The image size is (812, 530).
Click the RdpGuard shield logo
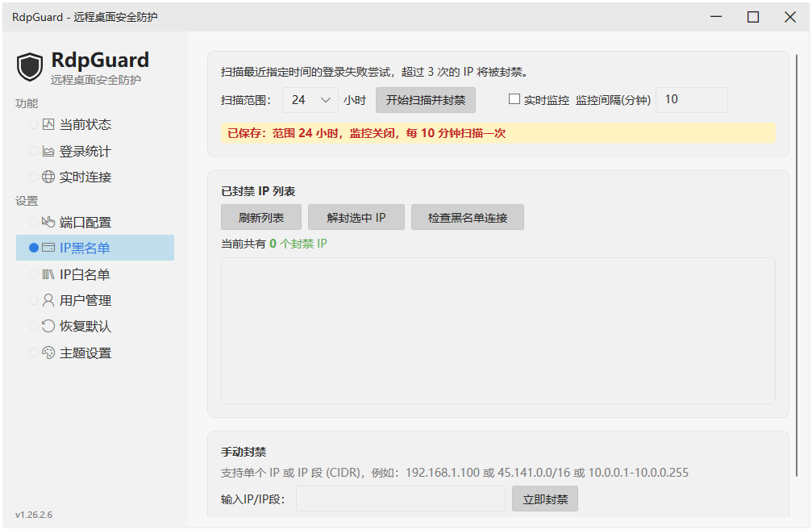coord(30,67)
